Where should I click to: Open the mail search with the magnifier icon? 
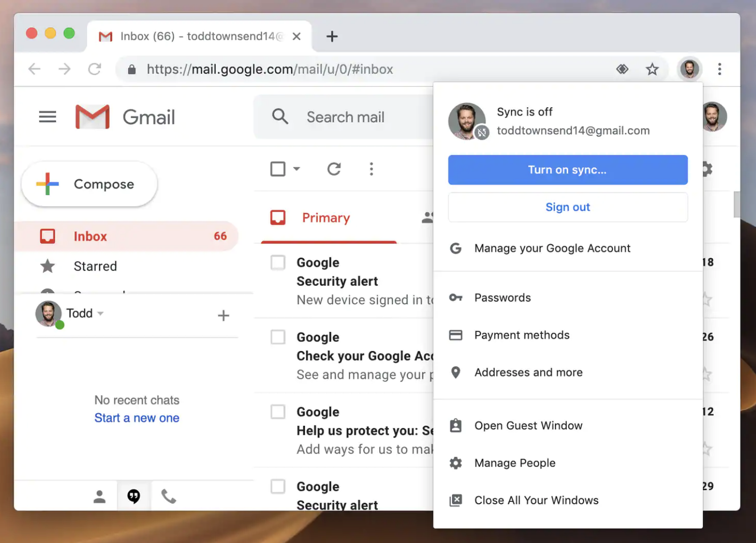[280, 117]
